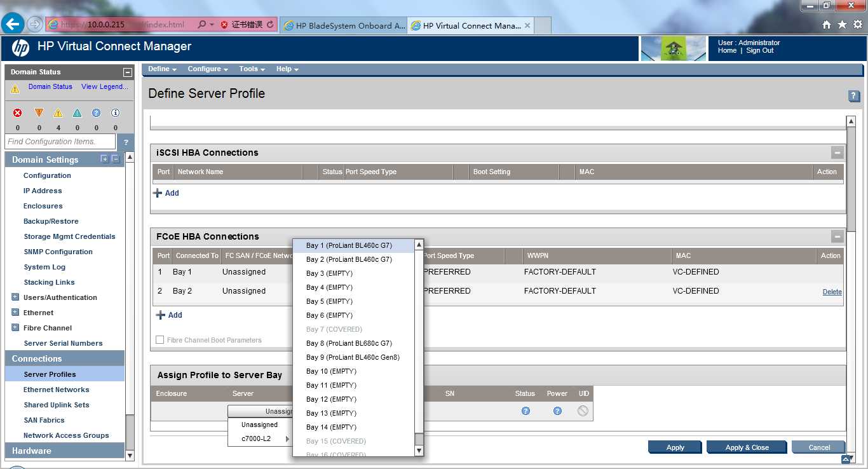Click help button next to Find field
The image size is (868, 469).
pos(126,142)
